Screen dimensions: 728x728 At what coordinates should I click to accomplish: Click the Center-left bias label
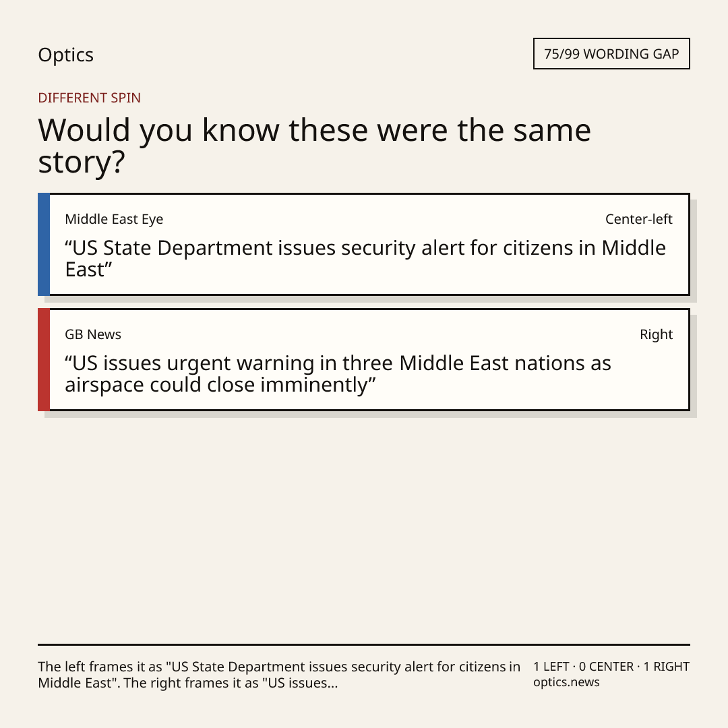[x=638, y=219]
